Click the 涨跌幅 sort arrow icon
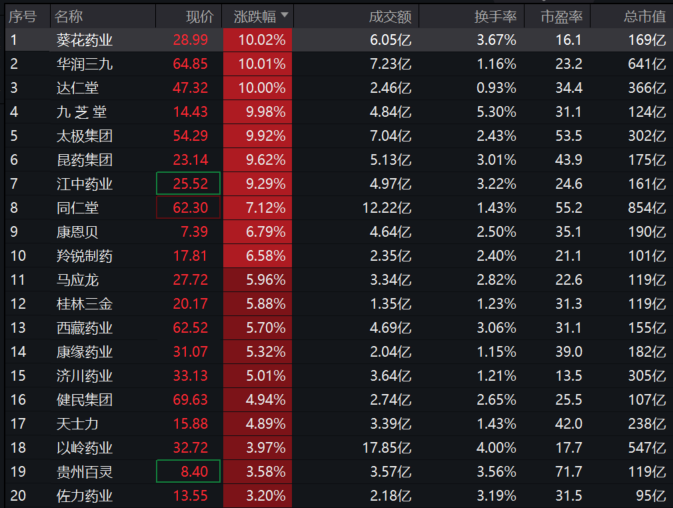Image resolution: width=673 pixels, height=508 pixels. coord(284,15)
